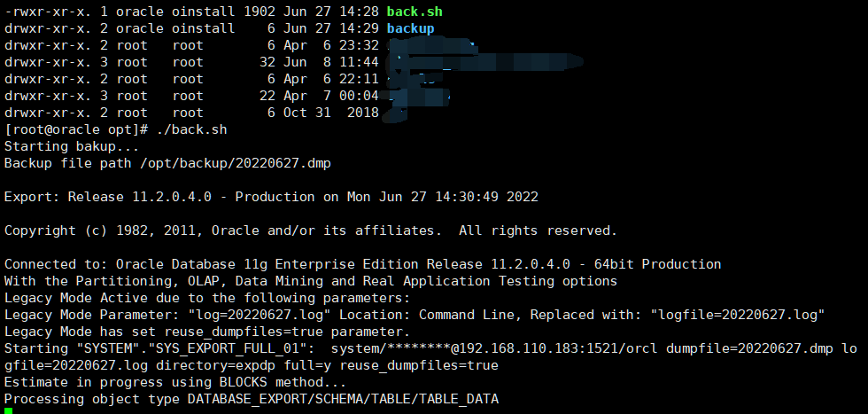
Task: Click the "Estimate in progress using BLOCKS" line
Action: coord(175,382)
